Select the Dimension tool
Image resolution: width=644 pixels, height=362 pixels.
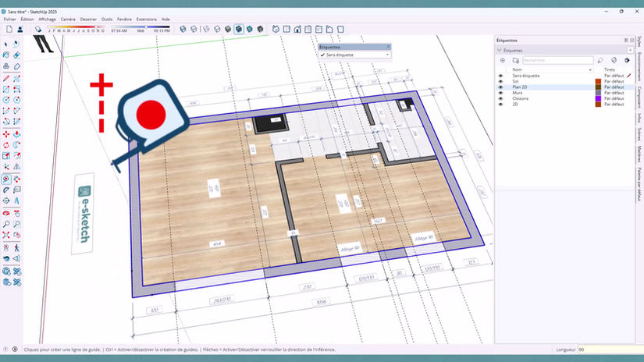click(x=17, y=179)
